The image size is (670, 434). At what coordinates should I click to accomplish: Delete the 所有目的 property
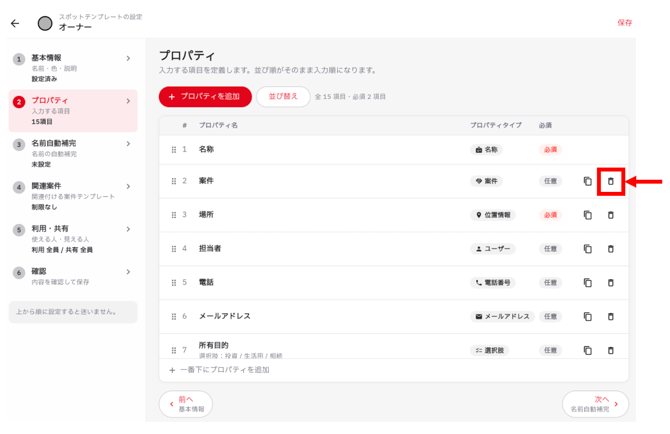click(x=611, y=350)
